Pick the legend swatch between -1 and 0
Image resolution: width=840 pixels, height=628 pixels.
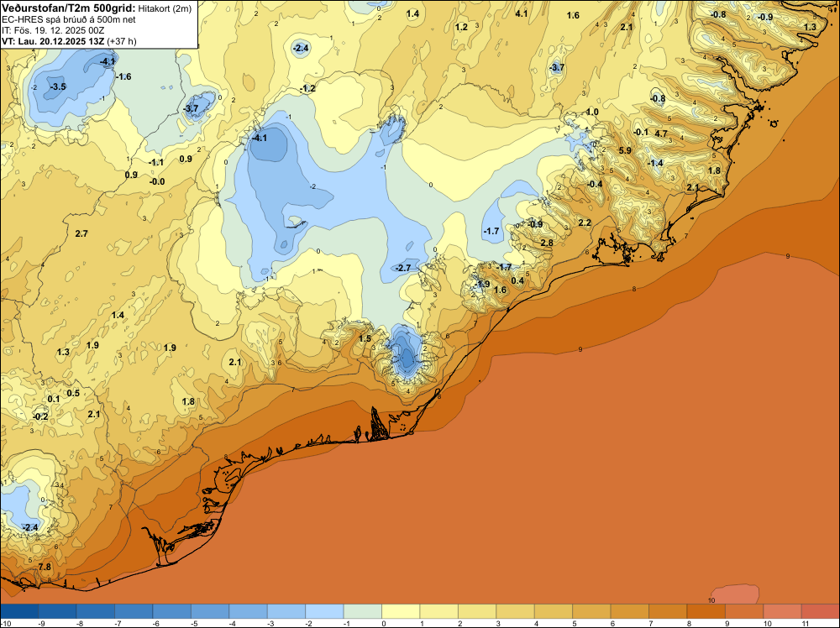click(x=363, y=611)
